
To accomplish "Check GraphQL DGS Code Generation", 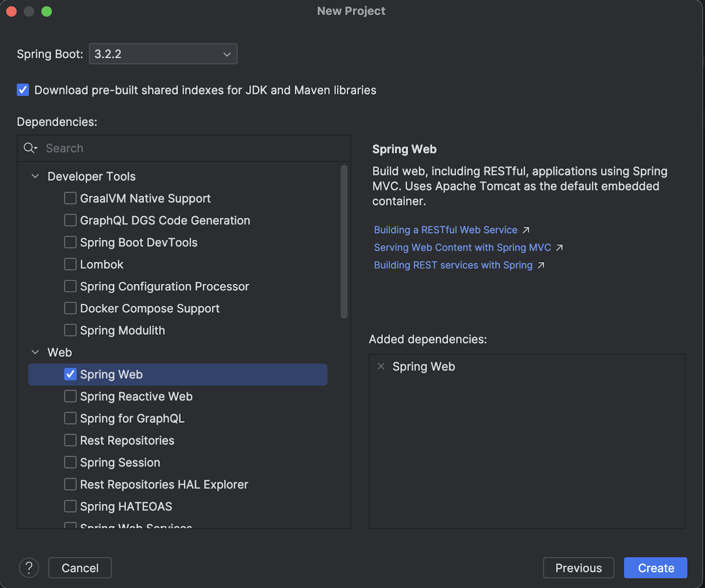I will pyautogui.click(x=70, y=220).
